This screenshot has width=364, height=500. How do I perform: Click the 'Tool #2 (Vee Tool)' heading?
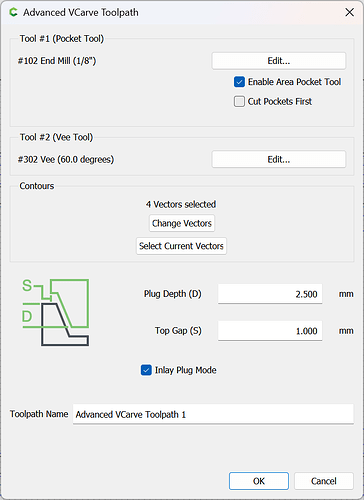pyautogui.click(x=56, y=137)
